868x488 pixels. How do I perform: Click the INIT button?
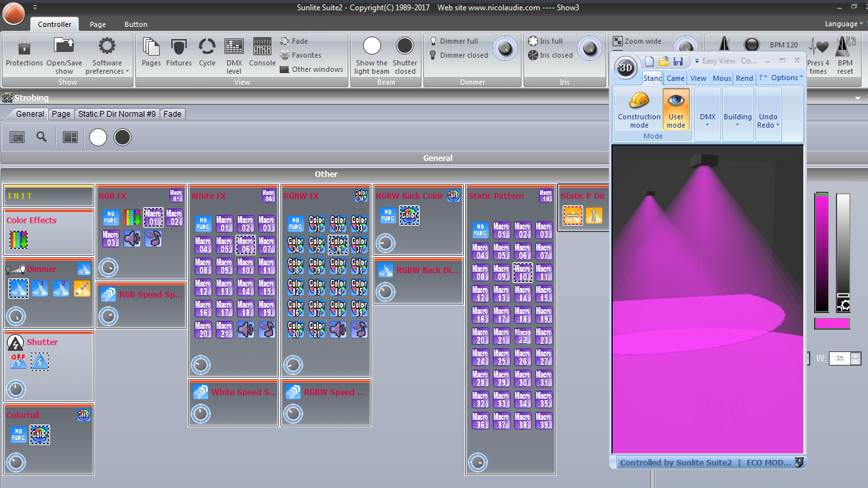click(x=49, y=196)
